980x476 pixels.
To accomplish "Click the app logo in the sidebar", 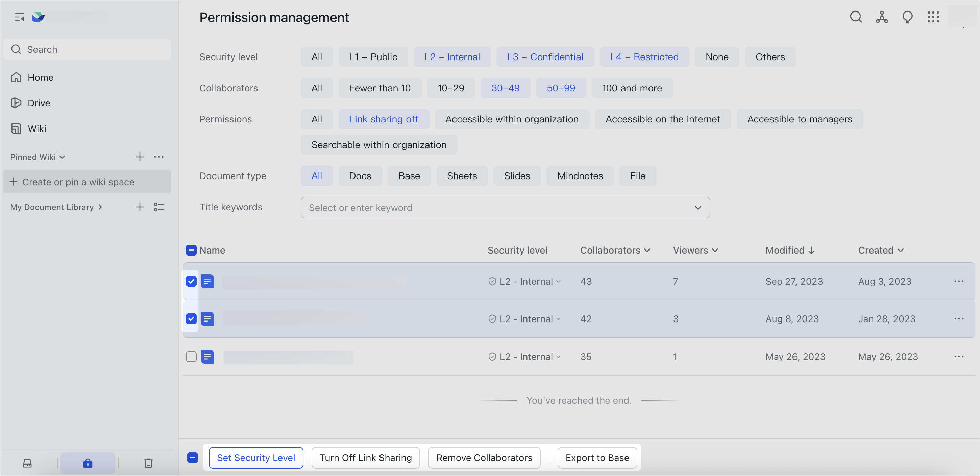I will [x=39, y=17].
